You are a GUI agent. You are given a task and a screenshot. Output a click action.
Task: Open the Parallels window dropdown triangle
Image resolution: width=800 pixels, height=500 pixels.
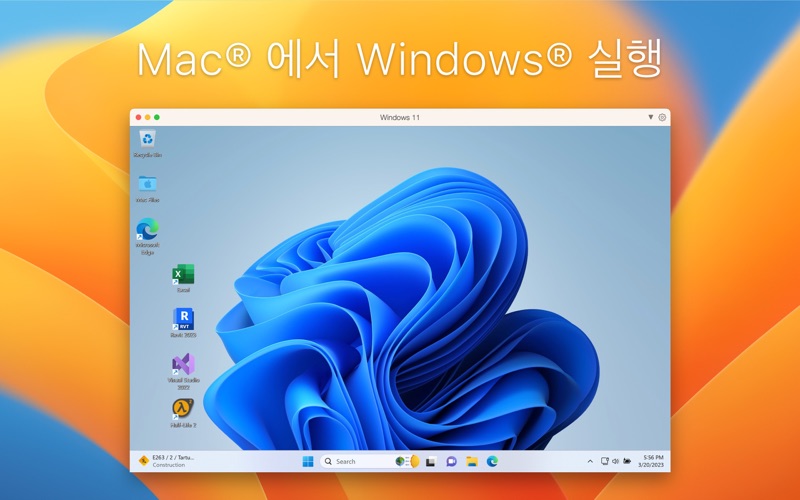[651, 117]
